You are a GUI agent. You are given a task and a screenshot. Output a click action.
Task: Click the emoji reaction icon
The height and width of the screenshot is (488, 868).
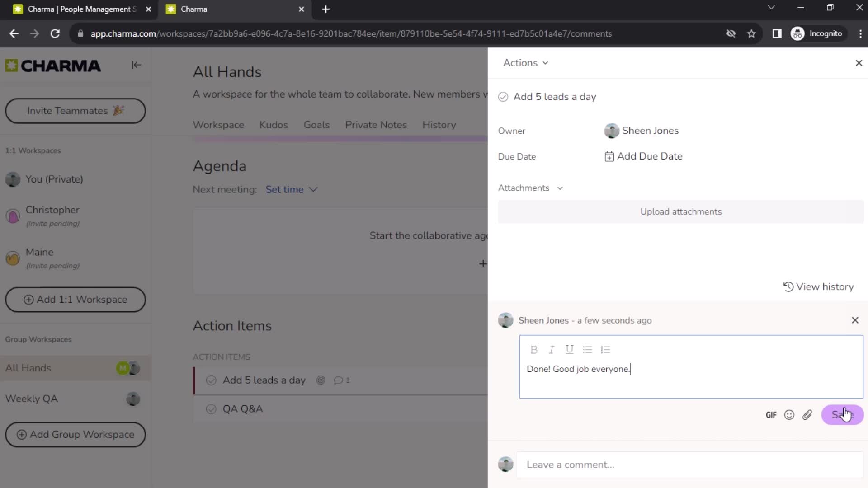[x=789, y=415]
